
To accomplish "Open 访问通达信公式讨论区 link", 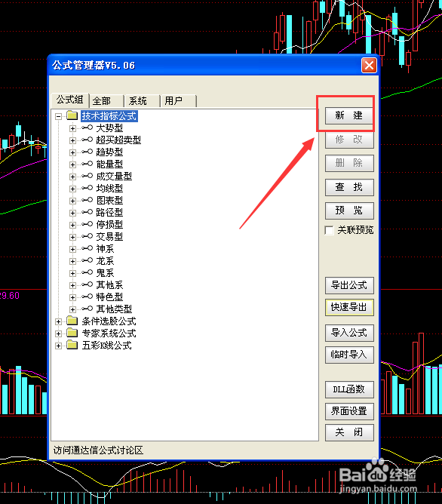I will 98,450.
